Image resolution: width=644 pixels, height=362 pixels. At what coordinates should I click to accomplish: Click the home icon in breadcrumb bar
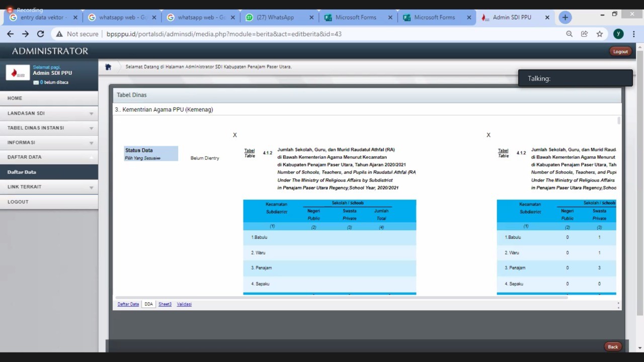[108, 67]
